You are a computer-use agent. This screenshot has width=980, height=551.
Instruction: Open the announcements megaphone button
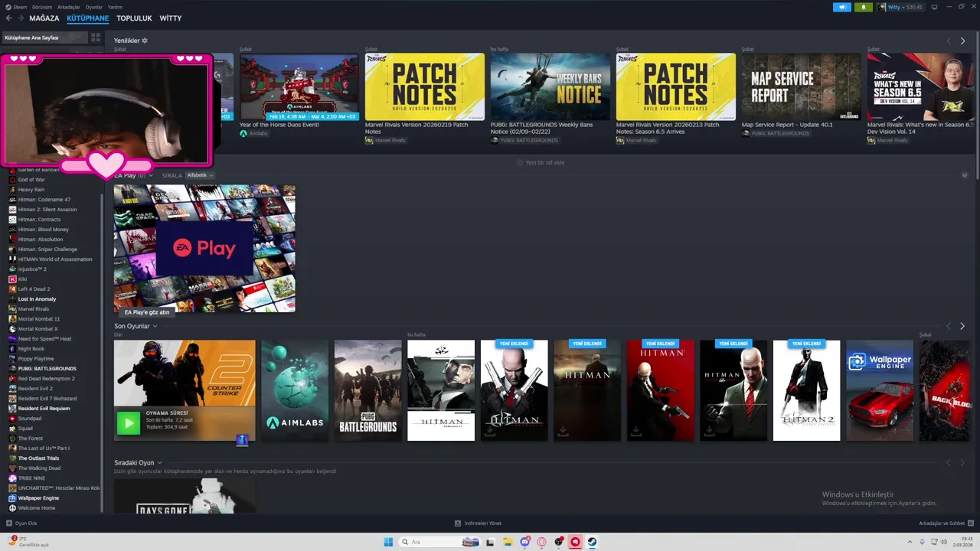[842, 7]
